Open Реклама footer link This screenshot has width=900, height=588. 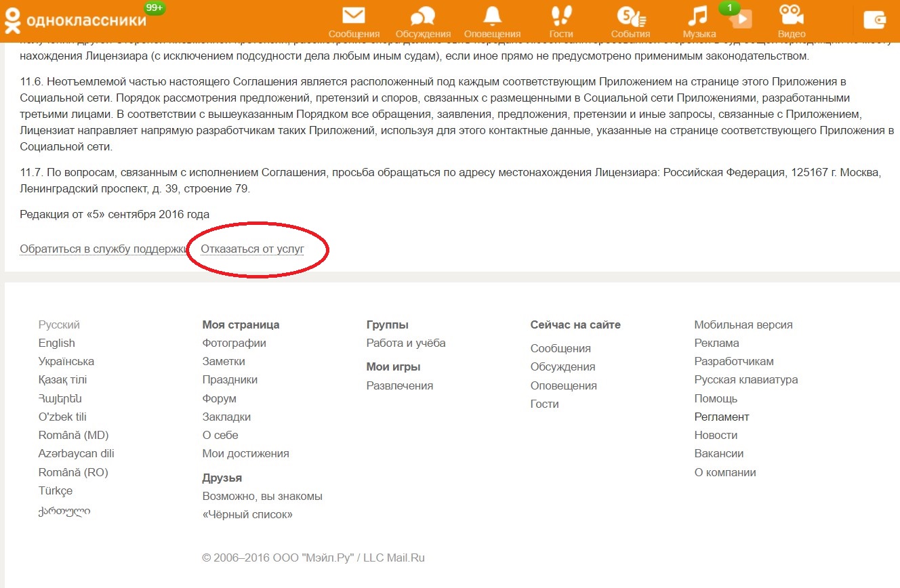716,343
